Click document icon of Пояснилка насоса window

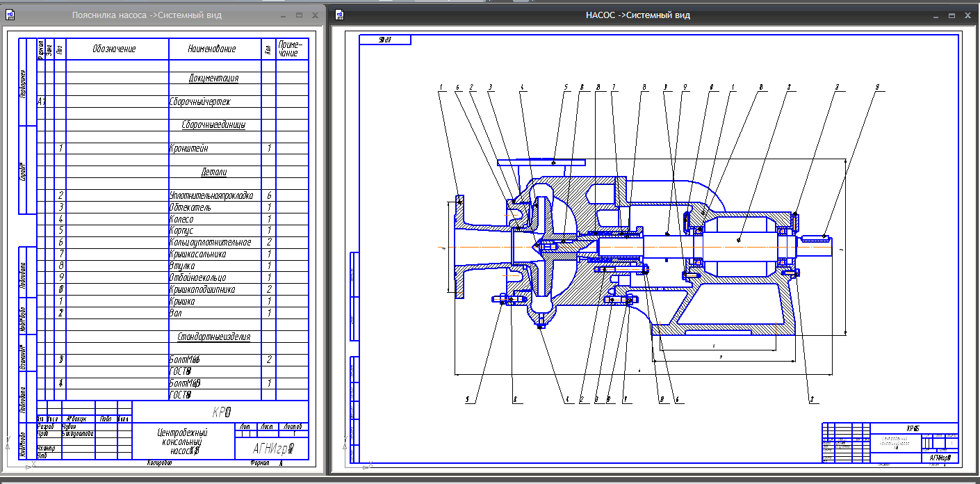11,14
